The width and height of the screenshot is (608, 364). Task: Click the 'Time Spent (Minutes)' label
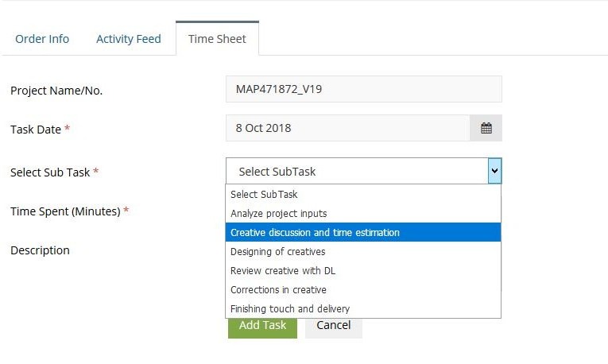point(65,211)
